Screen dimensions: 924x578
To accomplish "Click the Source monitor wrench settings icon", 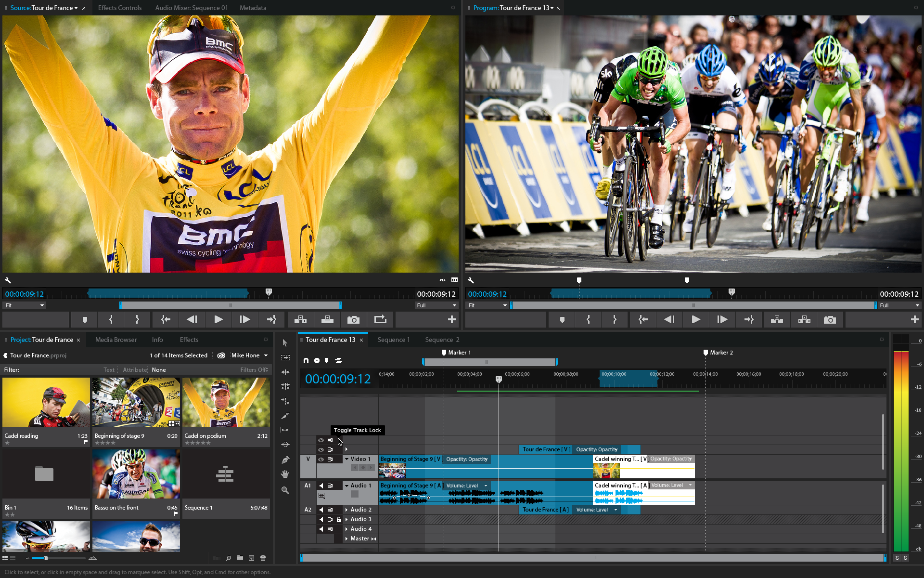I will coord(8,280).
